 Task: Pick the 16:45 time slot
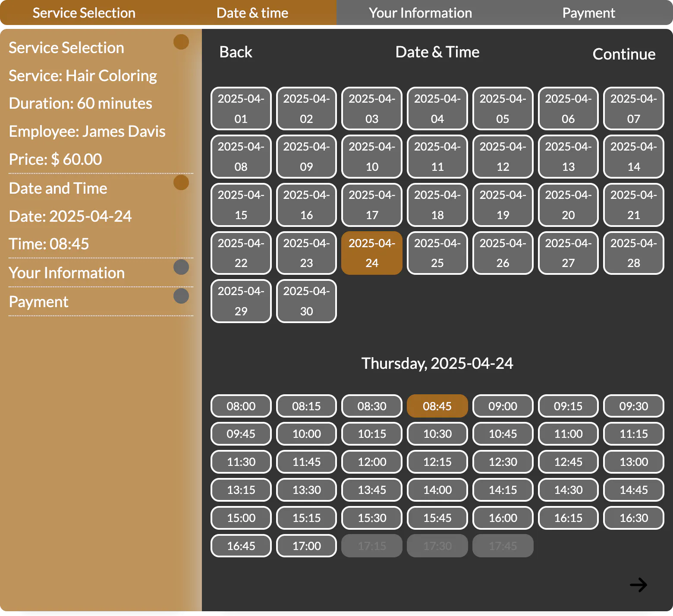[241, 546]
